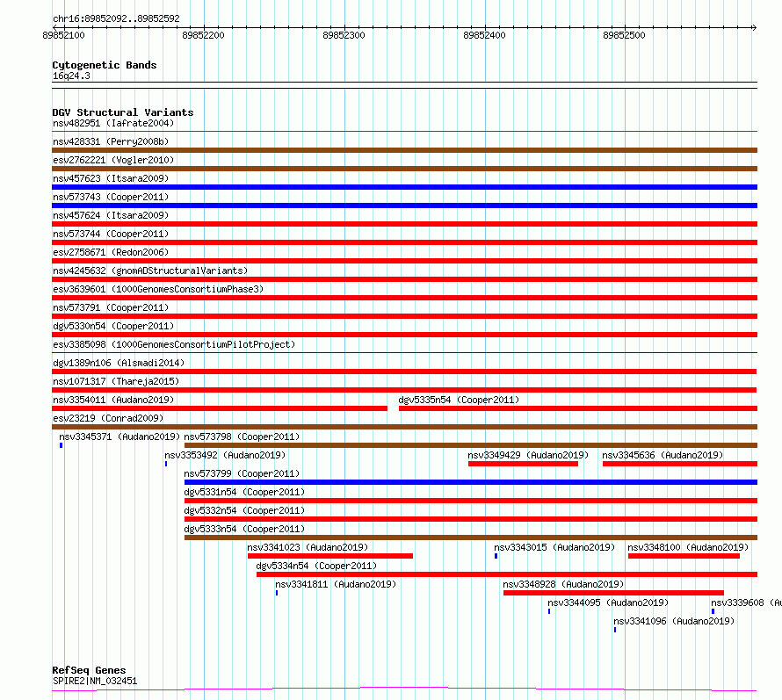Open the RefSeq Genes track title
Viewport: 782px width, 700px height.
point(89,670)
